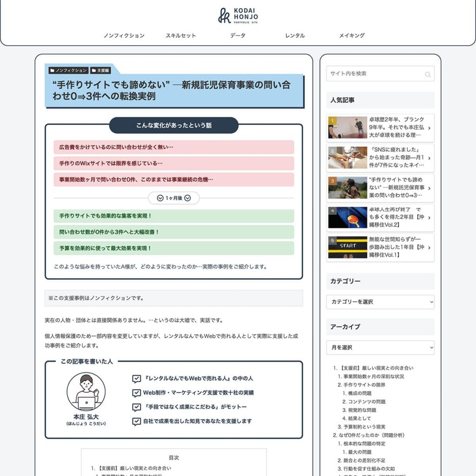Sidebar TOC: jump to なぜ0件だったのか(問題分析)
The image size is (476, 476).
[371, 435]
